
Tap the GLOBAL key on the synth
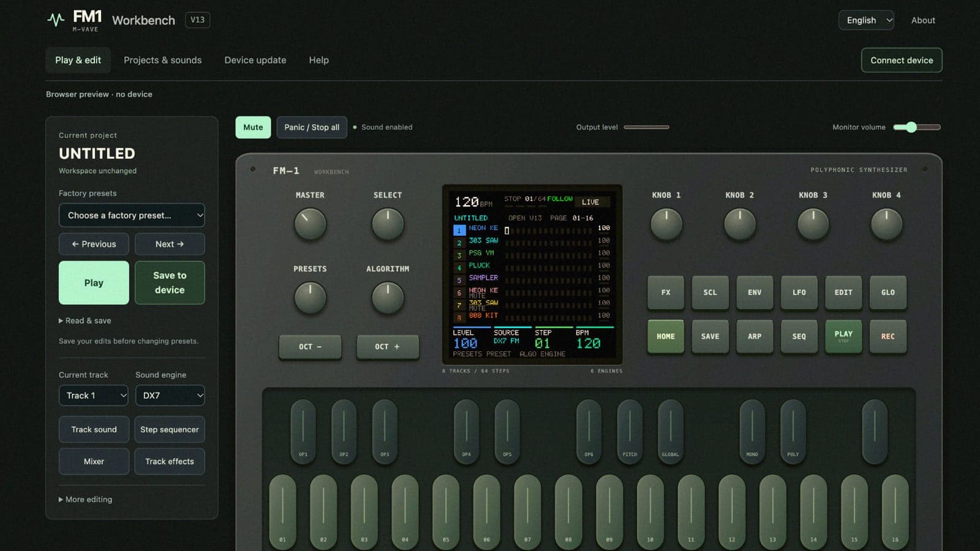tap(671, 431)
